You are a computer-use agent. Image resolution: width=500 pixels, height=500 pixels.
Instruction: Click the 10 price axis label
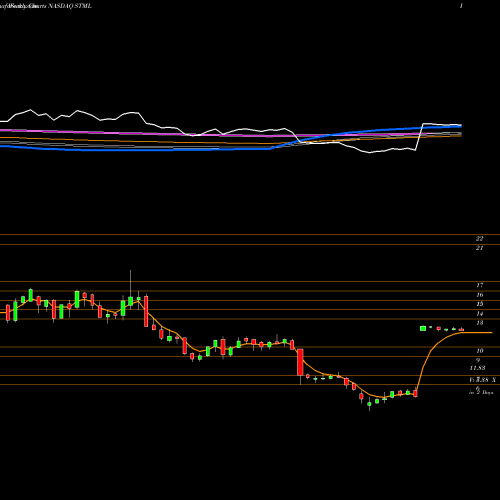[479, 351]
